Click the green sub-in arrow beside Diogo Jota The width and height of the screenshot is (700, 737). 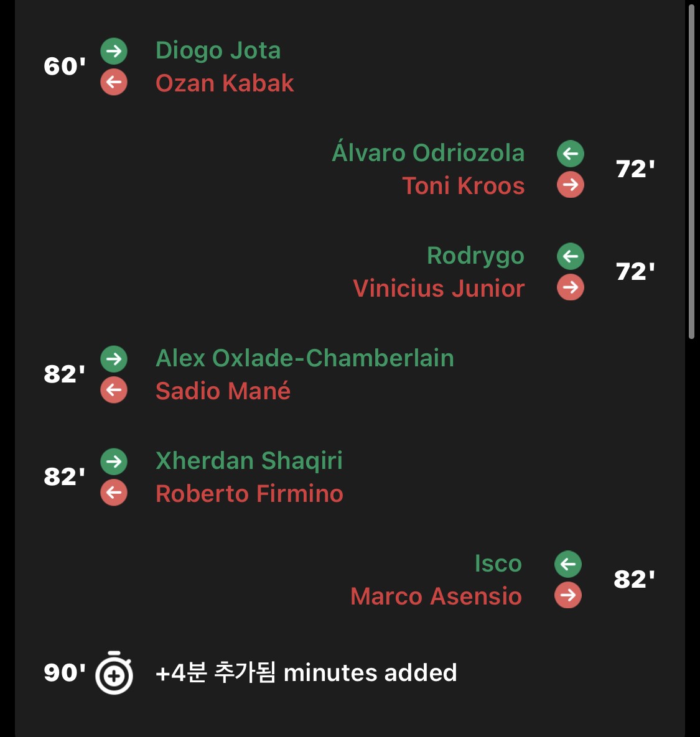click(114, 51)
